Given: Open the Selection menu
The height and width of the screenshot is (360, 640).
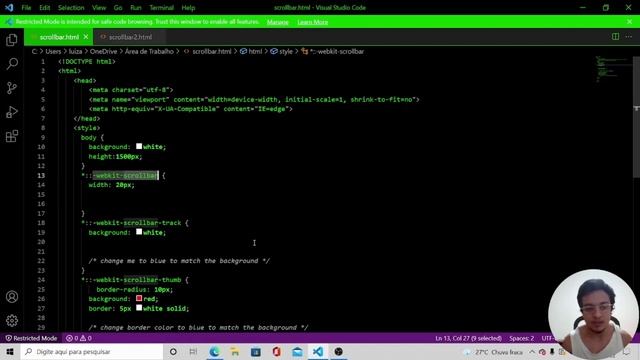Looking at the screenshot, I should [71, 8].
